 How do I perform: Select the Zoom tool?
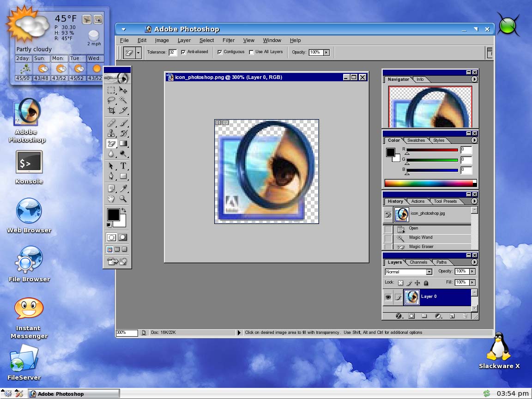click(123, 199)
